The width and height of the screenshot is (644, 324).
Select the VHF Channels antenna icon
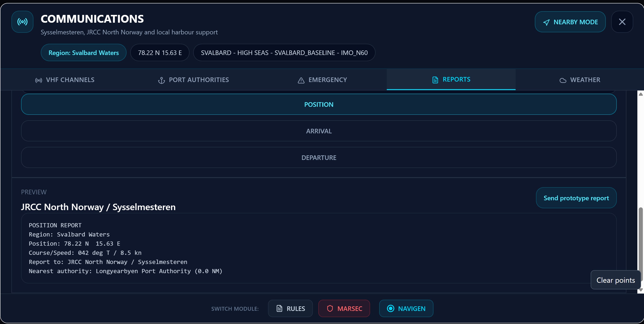pos(39,80)
